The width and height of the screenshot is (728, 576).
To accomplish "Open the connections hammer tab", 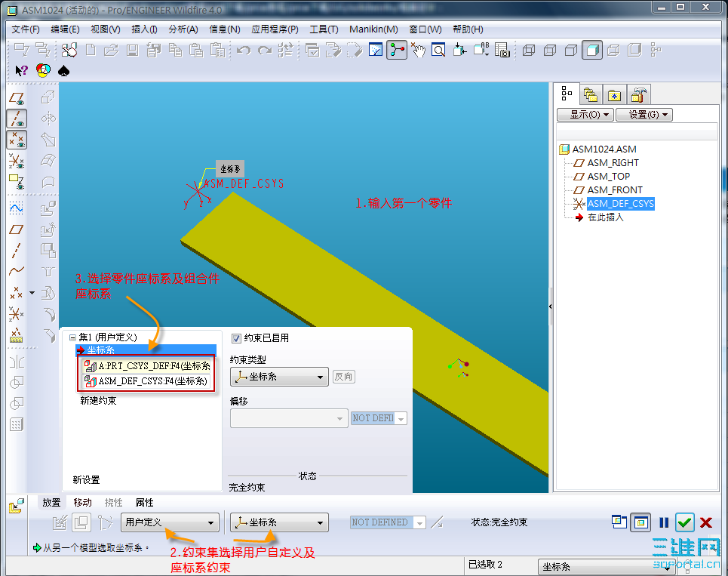I will [639, 95].
